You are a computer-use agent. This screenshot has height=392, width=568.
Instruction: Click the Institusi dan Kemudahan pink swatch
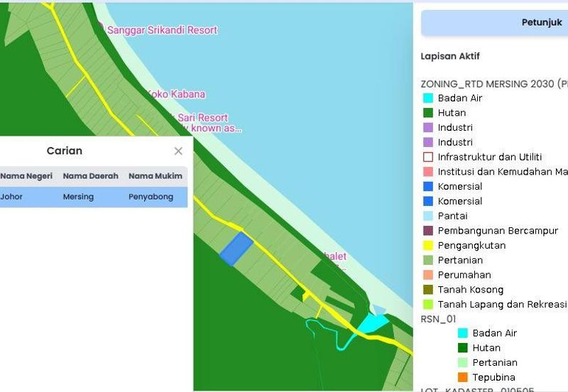427,172
